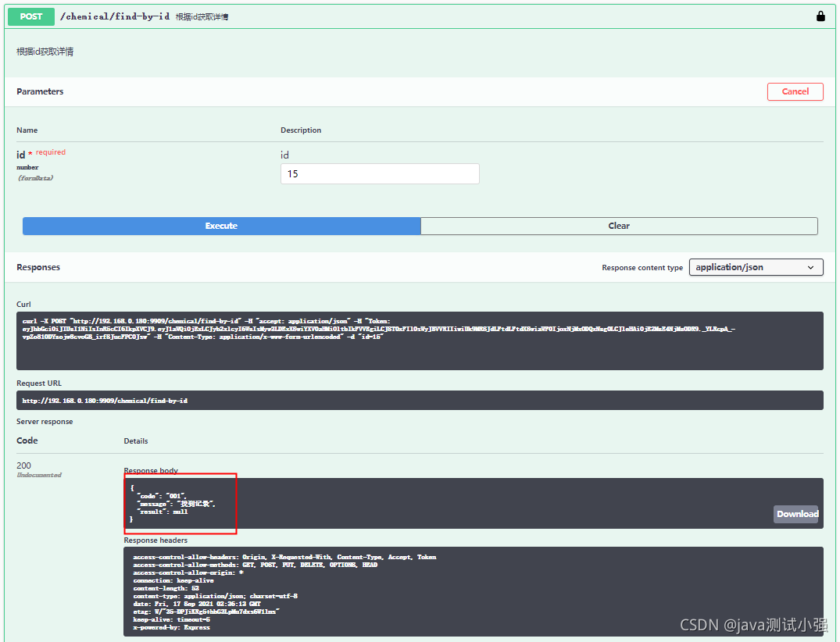The height and width of the screenshot is (642, 840).
Task: Click the Response headers block
Action: pyautogui.click(x=473, y=592)
